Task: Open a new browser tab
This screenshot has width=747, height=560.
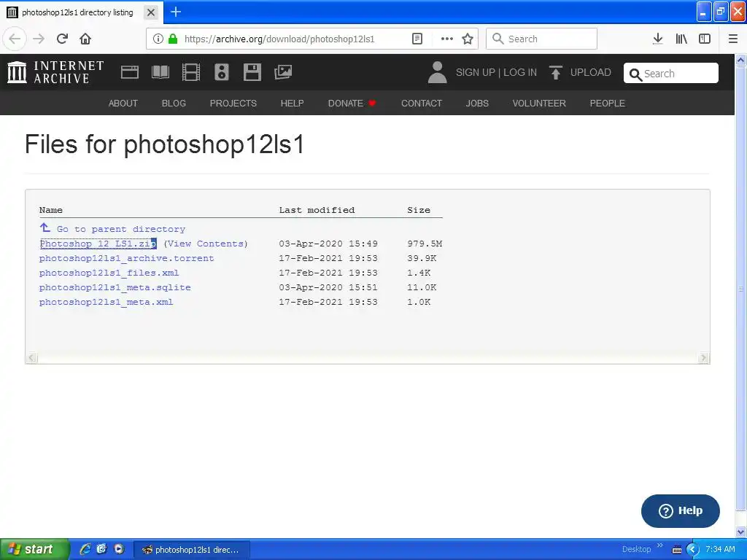Action: click(x=176, y=12)
